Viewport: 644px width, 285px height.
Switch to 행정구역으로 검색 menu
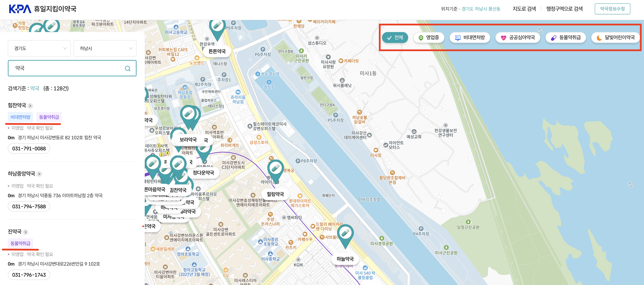(x=564, y=9)
